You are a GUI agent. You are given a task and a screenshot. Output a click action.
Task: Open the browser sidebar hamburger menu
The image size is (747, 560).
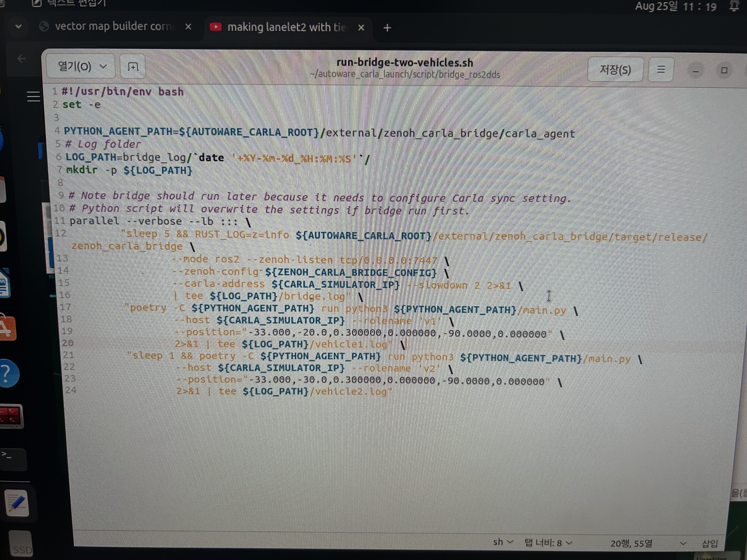tap(33, 96)
